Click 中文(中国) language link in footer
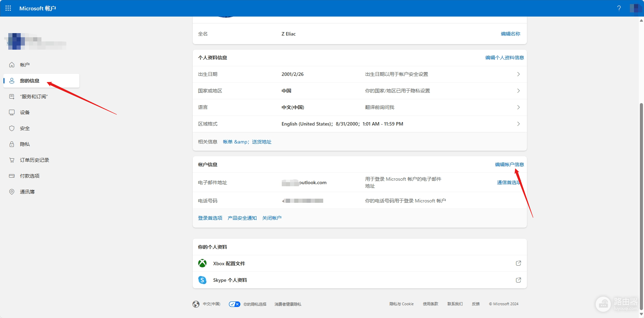Image resolution: width=644 pixels, height=318 pixels. click(211, 304)
